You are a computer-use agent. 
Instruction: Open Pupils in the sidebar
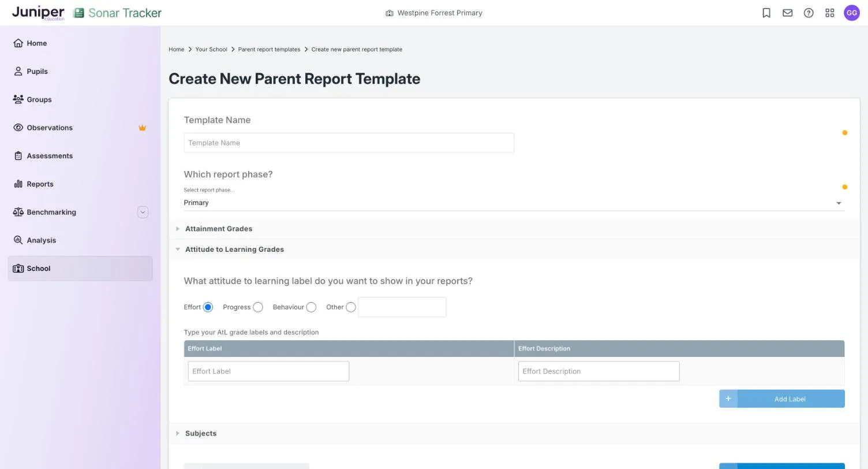coord(80,72)
